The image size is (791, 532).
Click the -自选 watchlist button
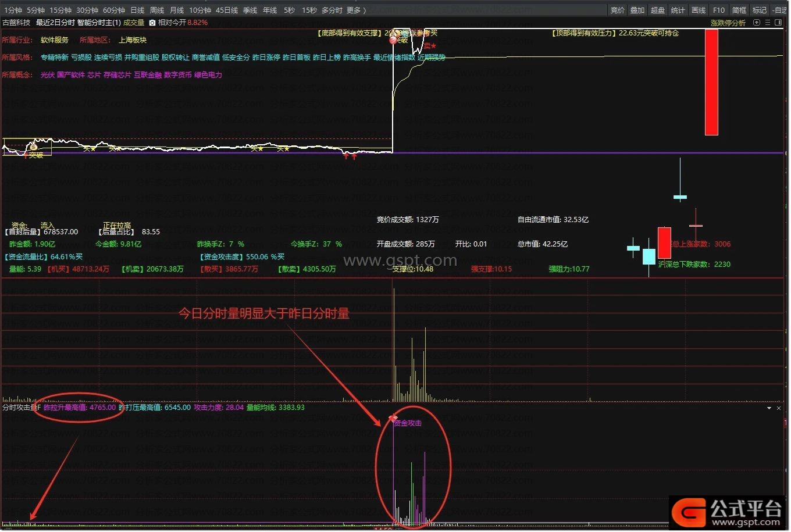(780, 10)
